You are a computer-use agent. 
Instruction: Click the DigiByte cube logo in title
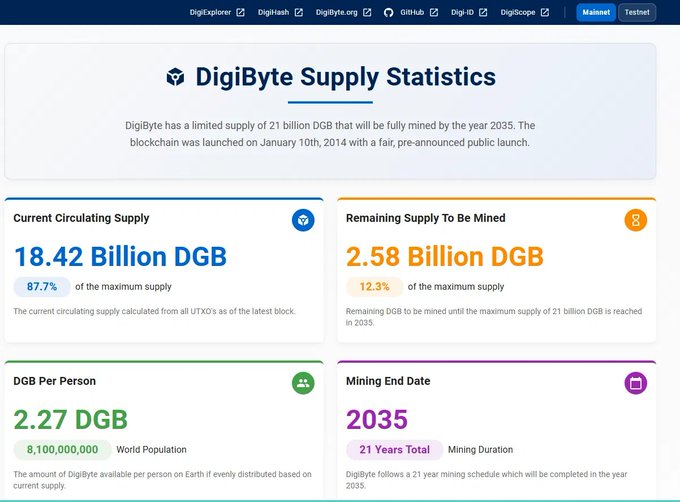coord(175,77)
